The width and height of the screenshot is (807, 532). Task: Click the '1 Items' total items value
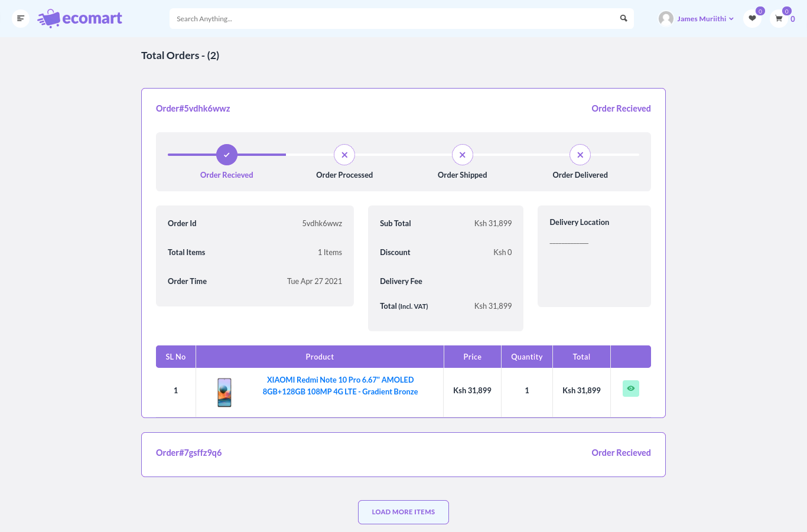point(330,252)
